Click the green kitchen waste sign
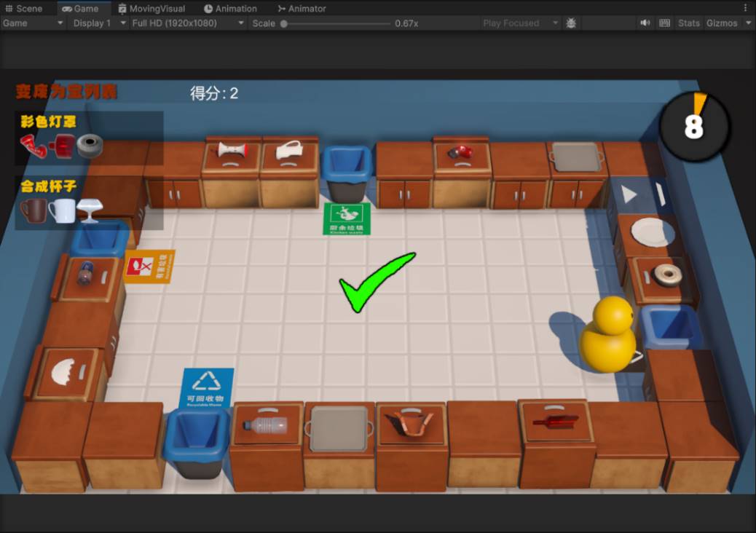This screenshot has width=756, height=533. 347,218
